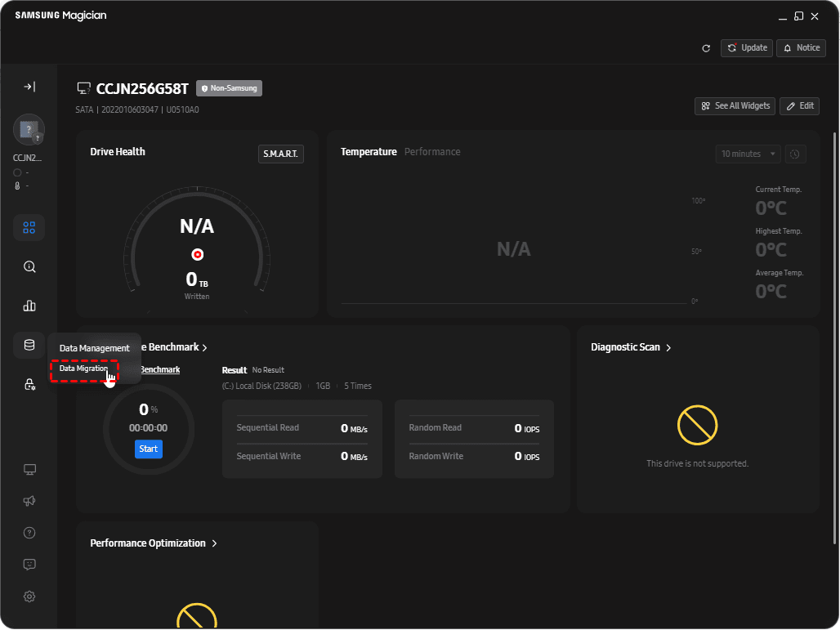The height and width of the screenshot is (630, 840).
Task: Open Settings gear icon in sidebar
Action: click(29, 596)
